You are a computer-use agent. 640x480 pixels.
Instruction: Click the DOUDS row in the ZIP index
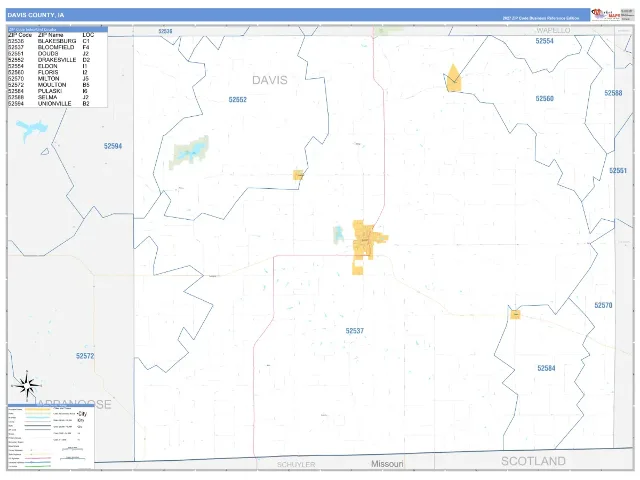(51, 53)
